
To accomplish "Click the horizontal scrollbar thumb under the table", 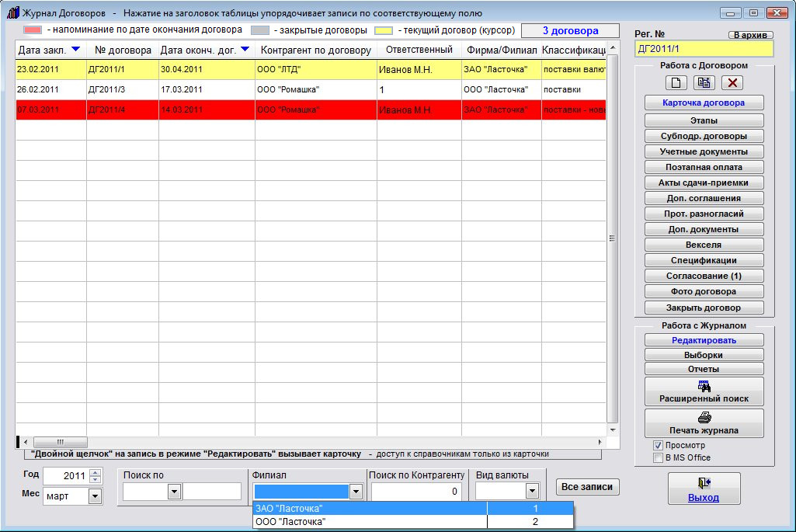I will click(61, 441).
